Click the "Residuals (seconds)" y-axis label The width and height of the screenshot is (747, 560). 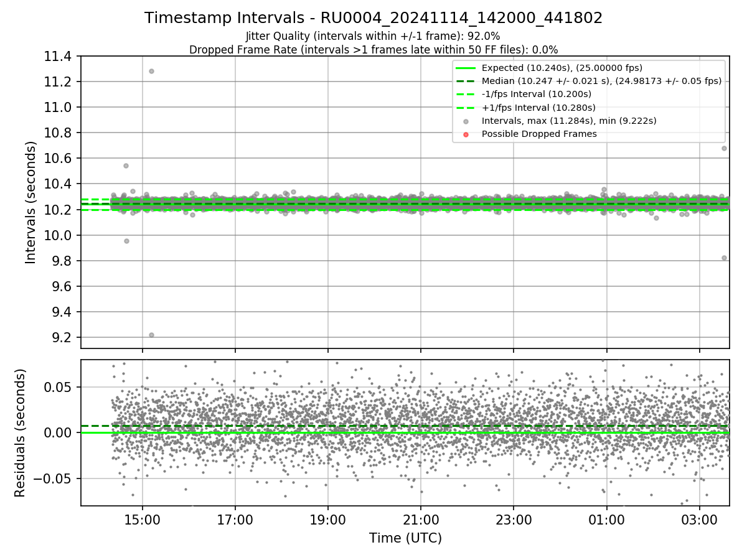(21, 432)
